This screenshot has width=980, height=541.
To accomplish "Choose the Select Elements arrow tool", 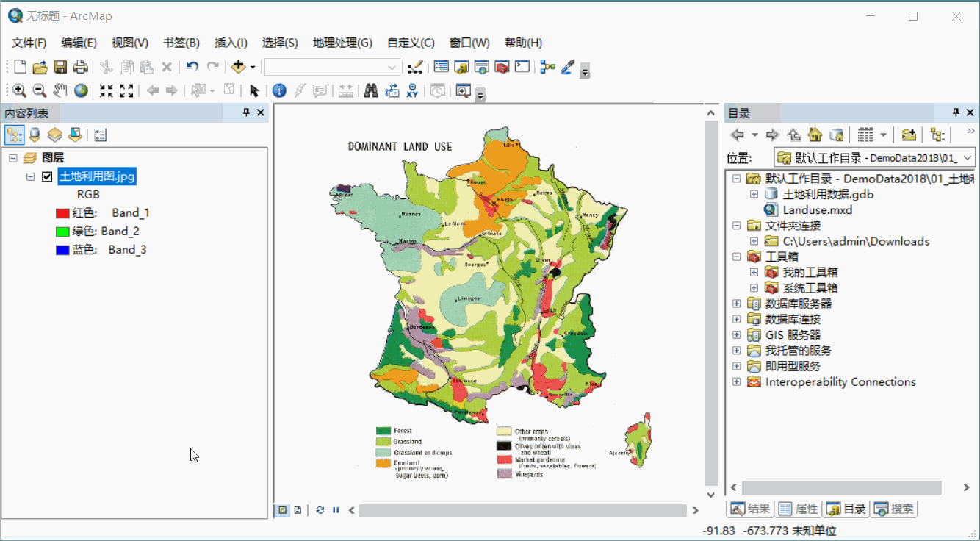I will [254, 90].
